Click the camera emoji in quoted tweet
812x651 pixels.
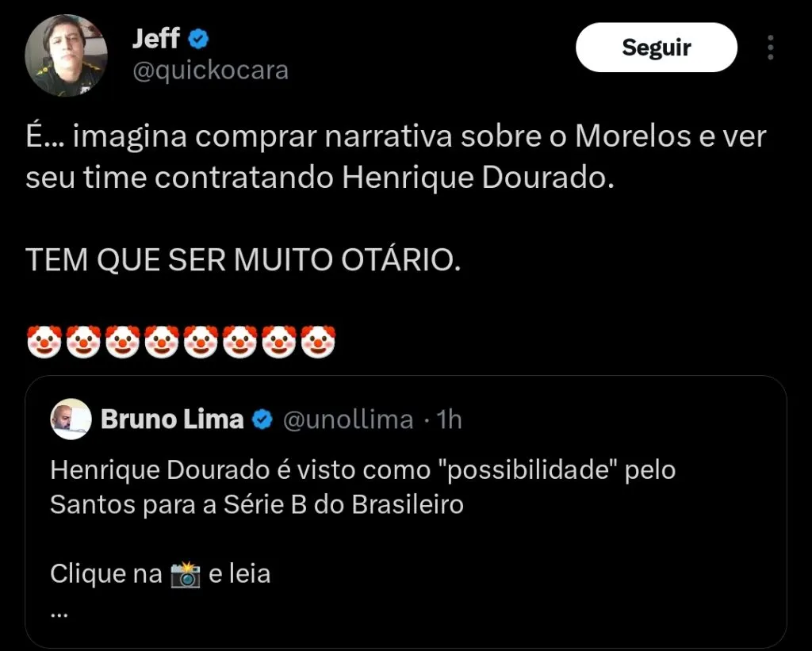tap(186, 573)
